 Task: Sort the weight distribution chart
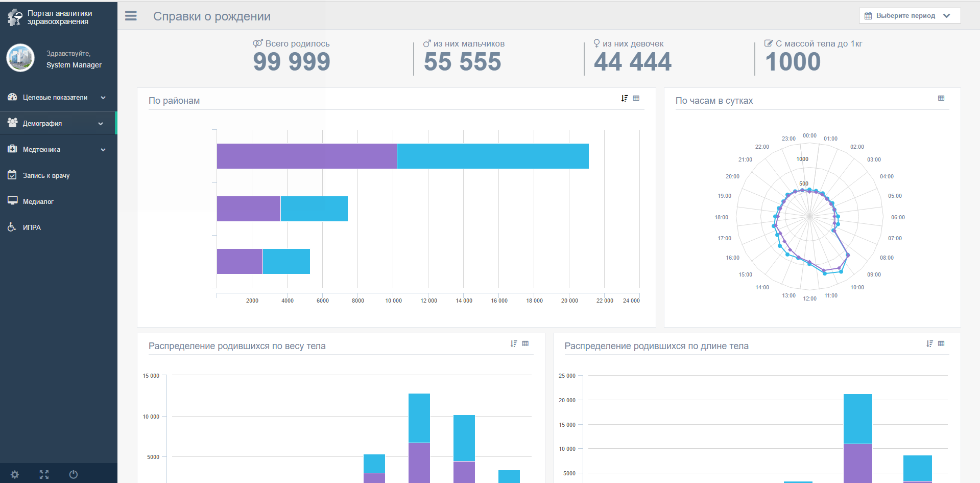coord(513,343)
